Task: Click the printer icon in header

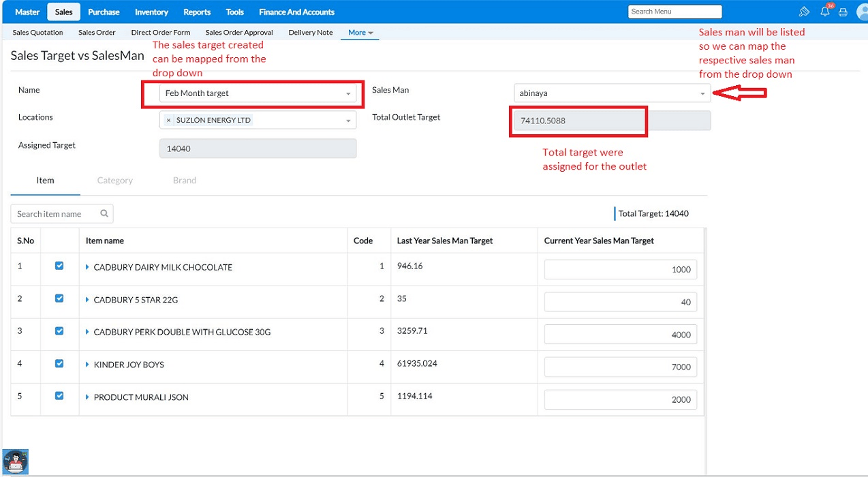Action: (843, 12)
